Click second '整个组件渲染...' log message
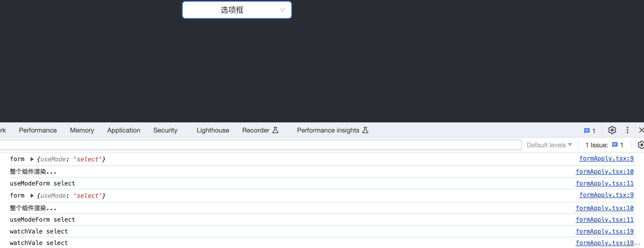 click(x=33, y=208)
